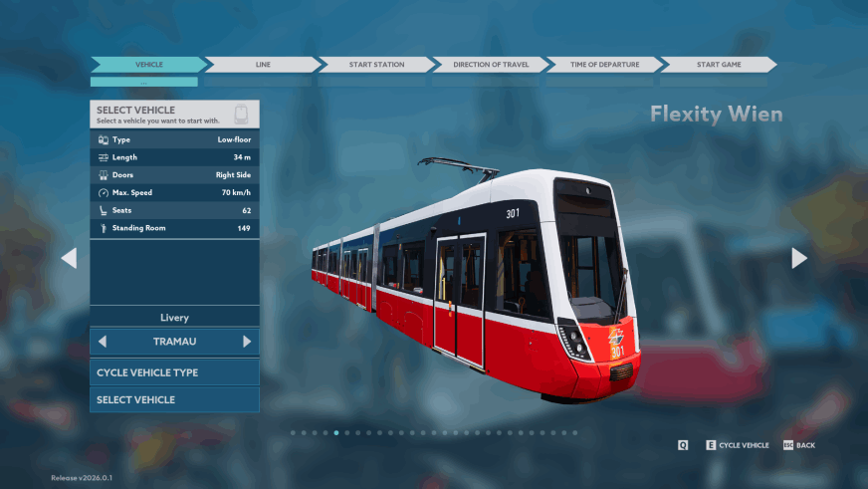868x489 pixels.
Task: Click the 62 seats value
Action: [x=246, y=210]
